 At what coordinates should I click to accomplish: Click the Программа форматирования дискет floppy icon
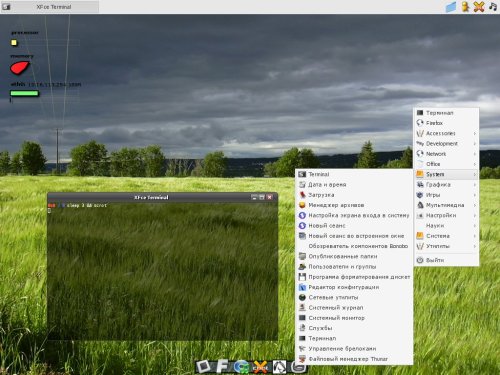point(302,277)
